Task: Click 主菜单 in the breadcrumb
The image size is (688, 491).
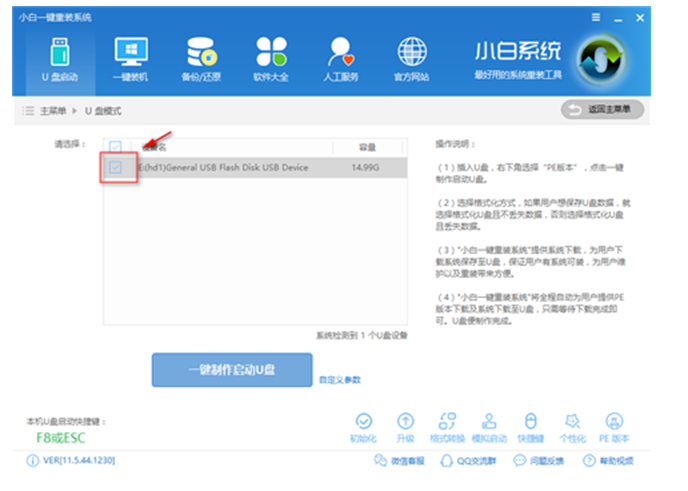Action: 53,110
